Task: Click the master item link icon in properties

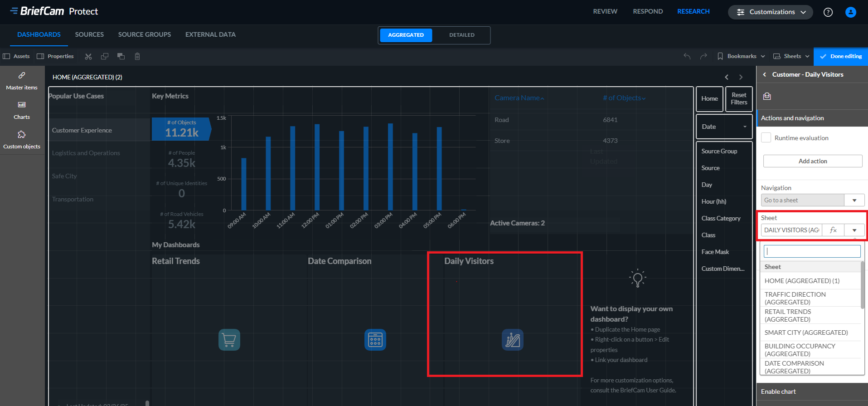Action: click(767, 96)
